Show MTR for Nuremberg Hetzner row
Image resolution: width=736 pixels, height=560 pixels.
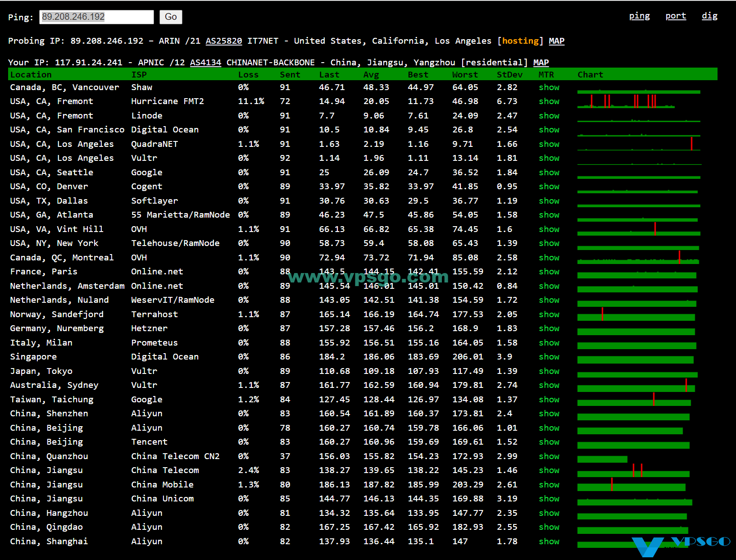(x=549, y=328)
